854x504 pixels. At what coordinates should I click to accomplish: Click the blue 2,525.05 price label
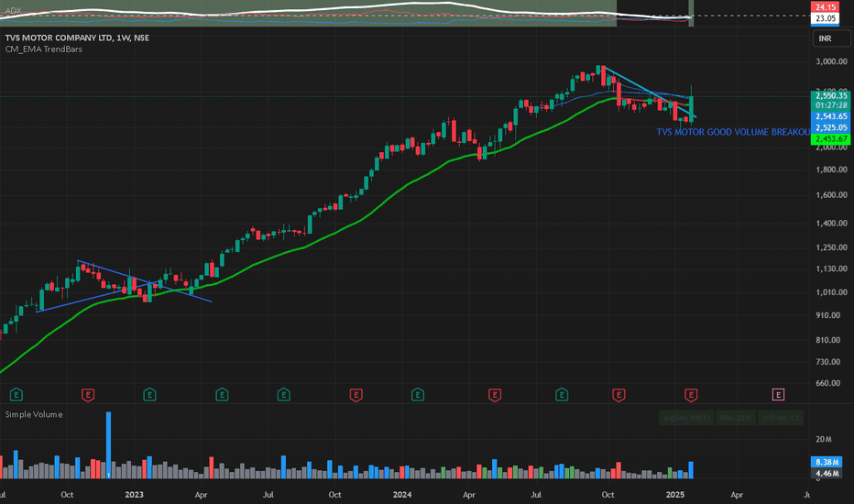831,128
